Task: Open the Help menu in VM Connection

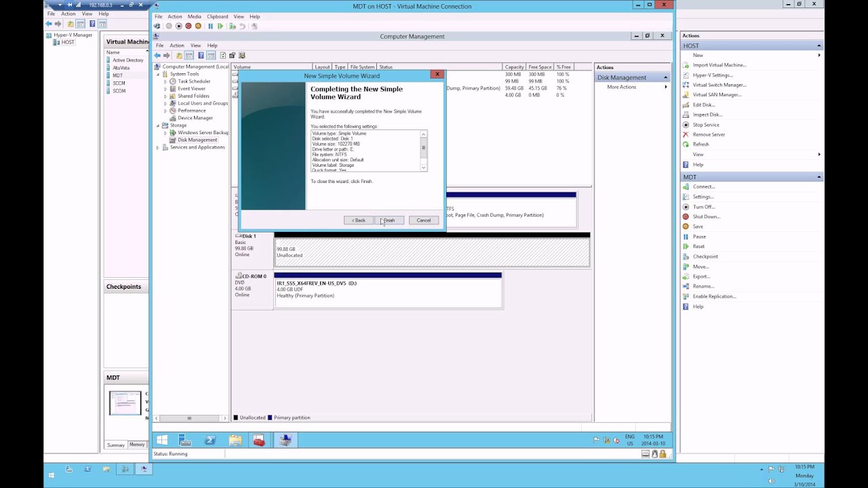Action: [x=254, y=16]
